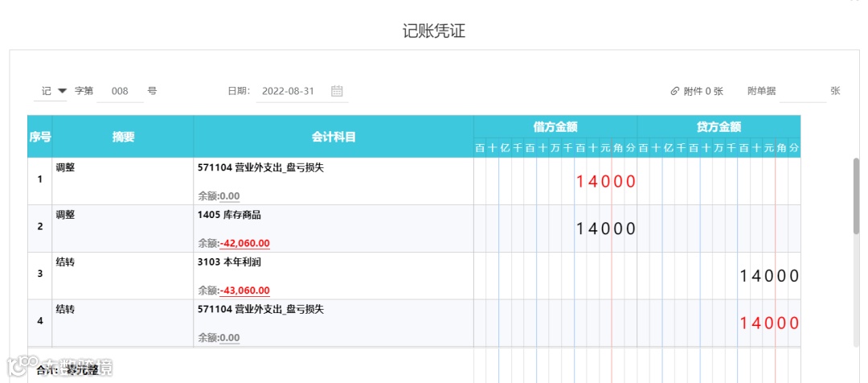The height and width of the screenshot is (383, 868).
Task: Open the voucher type dropdown arrow beside 记
Action: (62, 91)
